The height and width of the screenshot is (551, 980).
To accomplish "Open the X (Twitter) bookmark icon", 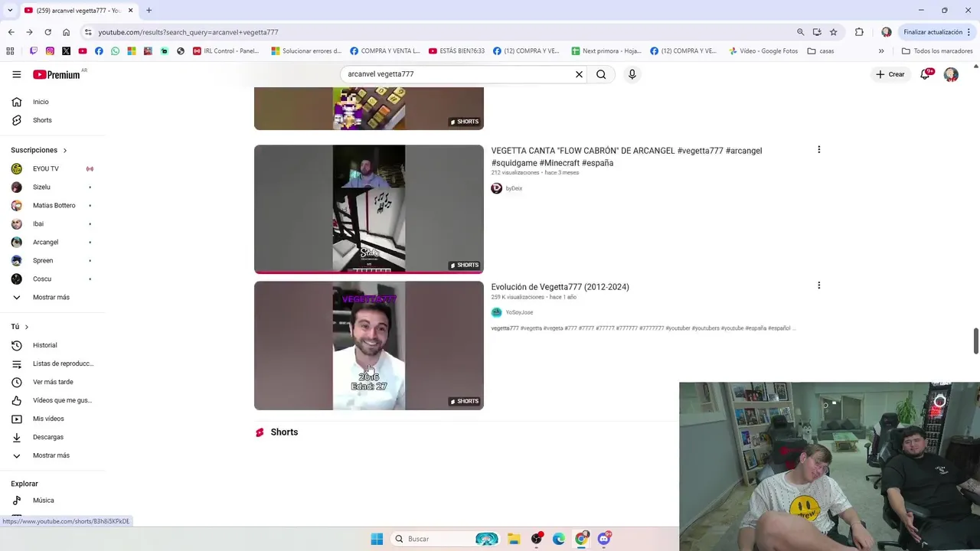I will pyautogui.click(x=66, y=51).
